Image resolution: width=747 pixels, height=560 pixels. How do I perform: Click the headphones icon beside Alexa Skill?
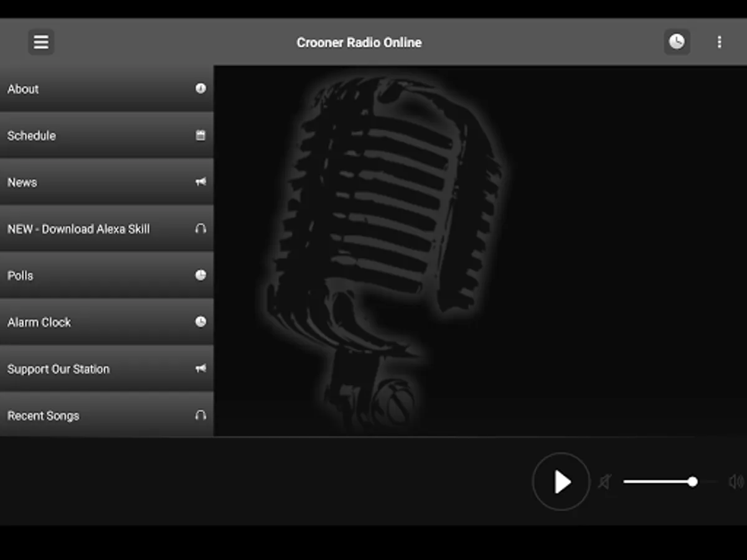tap(200, 228)
